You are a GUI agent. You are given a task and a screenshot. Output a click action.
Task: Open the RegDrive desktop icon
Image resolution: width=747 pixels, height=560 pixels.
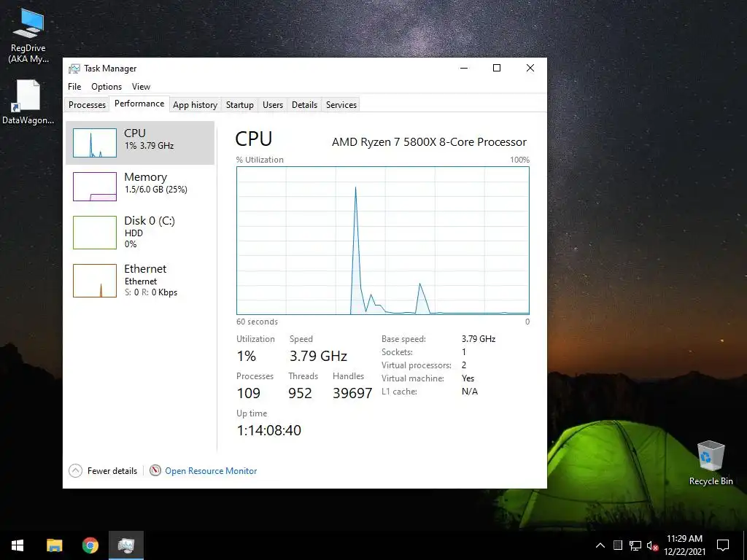pos(28,36)
